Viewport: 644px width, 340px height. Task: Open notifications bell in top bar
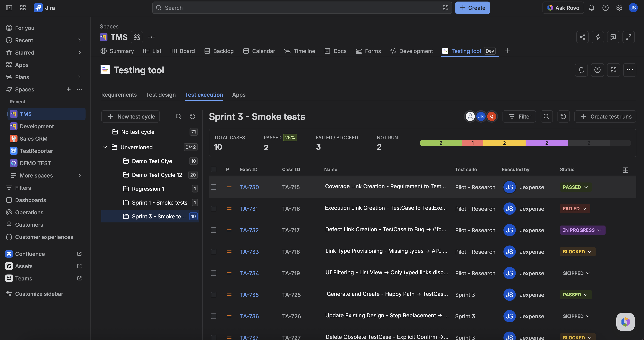click(x=592, y=8)
